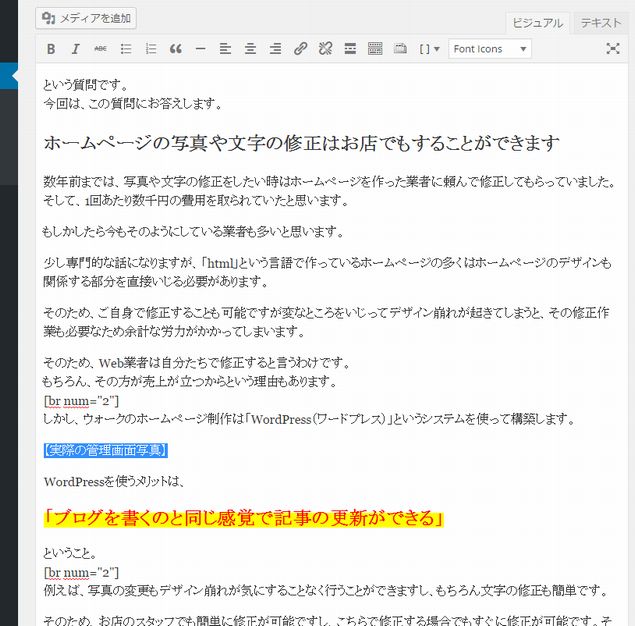The image size is (635, 626).
Task: Click the page break toolbar icon
Action: click(x=400, y=49)
